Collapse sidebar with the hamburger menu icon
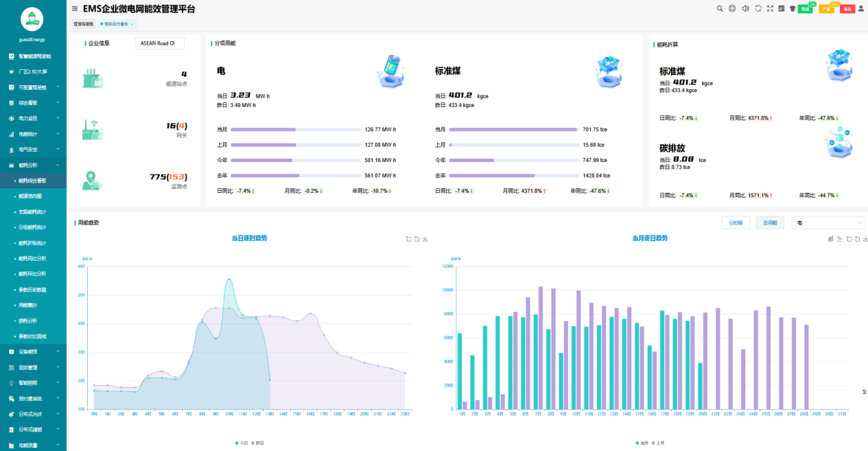This screenshot has width=868, height=451. [x=75, y=9]
